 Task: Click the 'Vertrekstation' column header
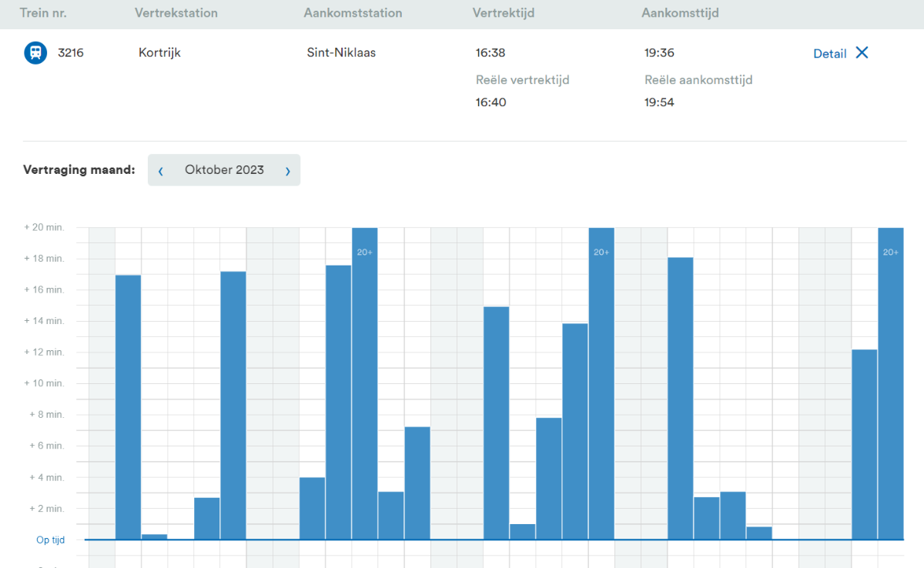176,13
